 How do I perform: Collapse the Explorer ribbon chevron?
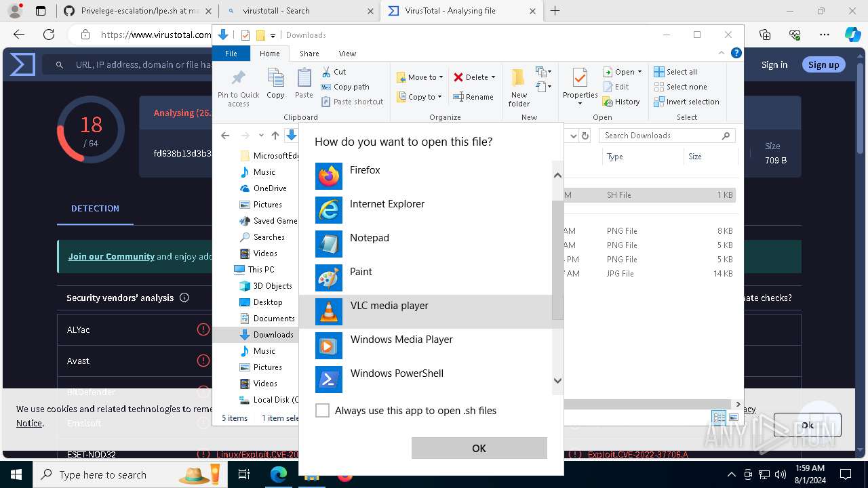click(722, 53)
